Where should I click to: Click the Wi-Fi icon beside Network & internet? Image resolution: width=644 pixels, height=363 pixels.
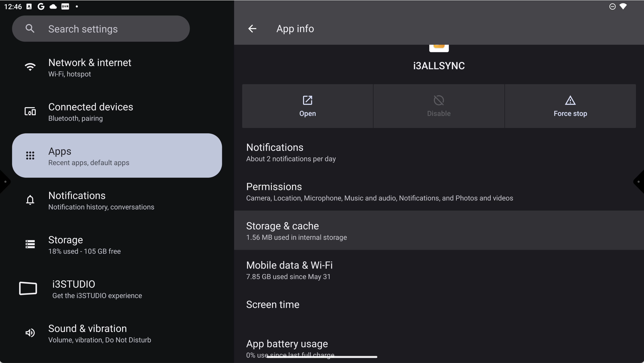[x=30, y=67]
